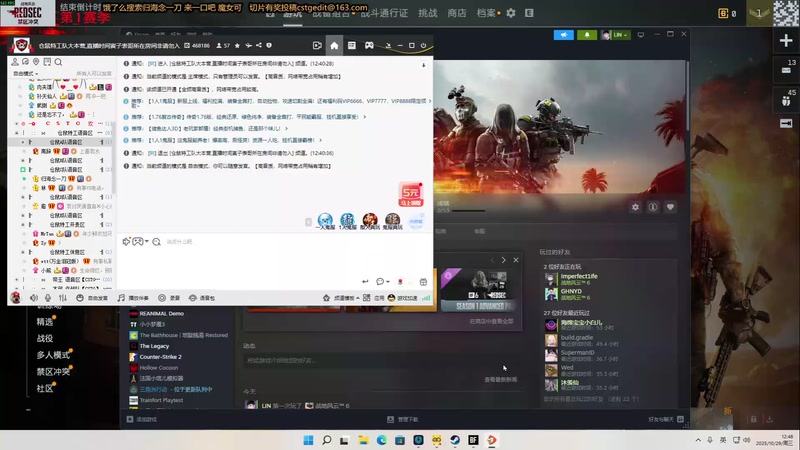Open chat bubble dropdown in YY chat area
The width and height of the screenshot is (800, 450).
point(382,282)
